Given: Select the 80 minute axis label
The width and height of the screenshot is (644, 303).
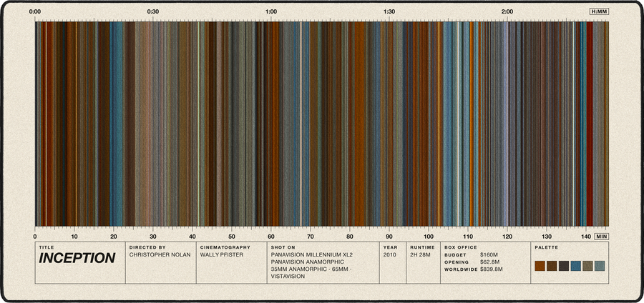Looking at the screenshot, I should 350,237.
